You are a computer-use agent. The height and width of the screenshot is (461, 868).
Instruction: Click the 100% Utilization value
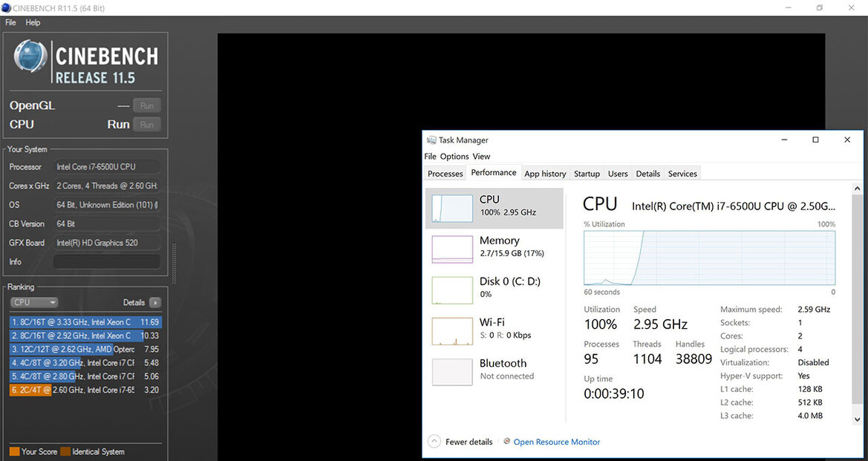(601, 324)
